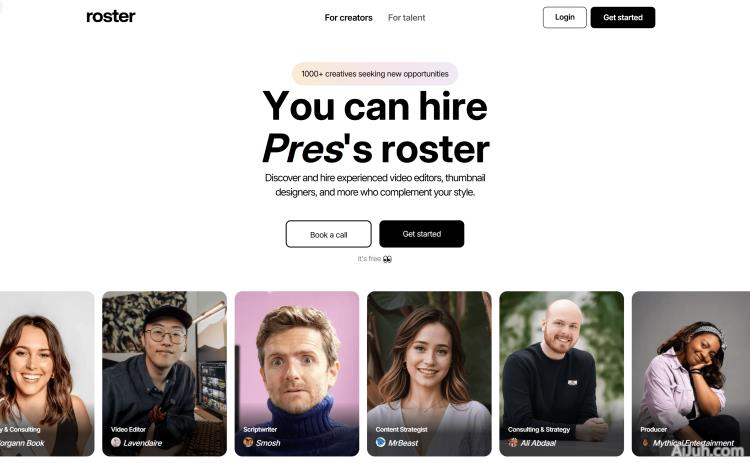Open the Ali Abdaal consulting card
The width and height of the screenshot is (750, 463).
point(562,374)
